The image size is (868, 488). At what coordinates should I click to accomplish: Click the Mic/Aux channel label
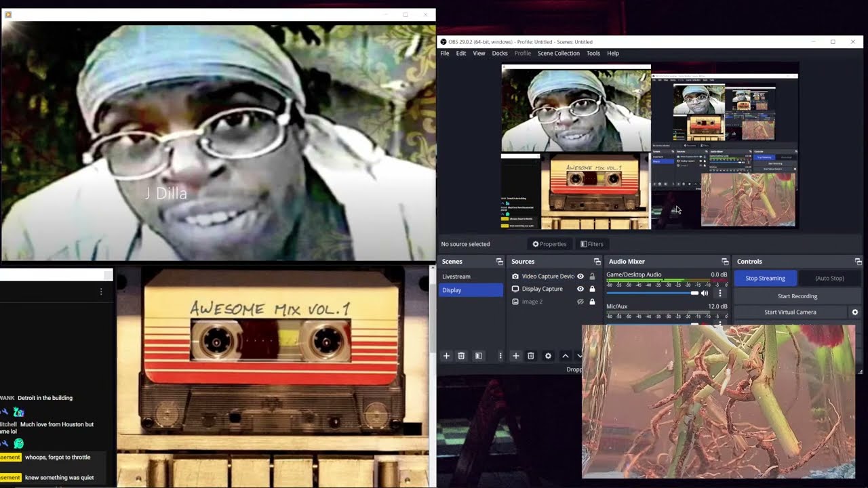[x=617, y=306]
